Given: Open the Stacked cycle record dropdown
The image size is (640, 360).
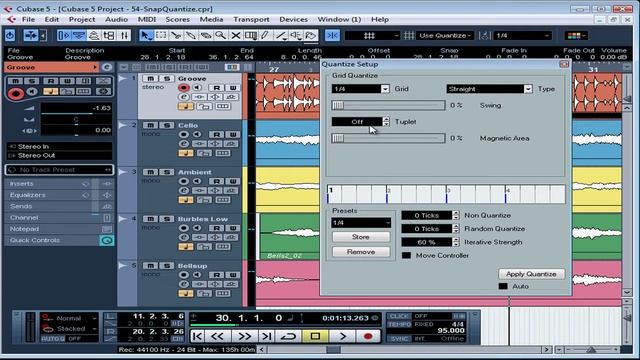Looking at the screenshot, I should [x=70, y=329].
